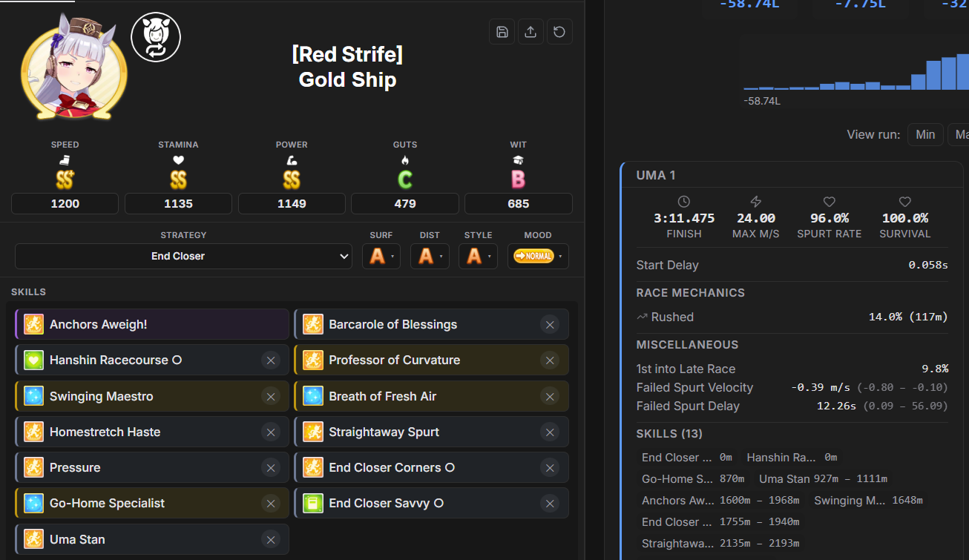This screenshot has height=560, width=969.
Task: Click the Guts value field showing 479
Action: tap(405, 203)
